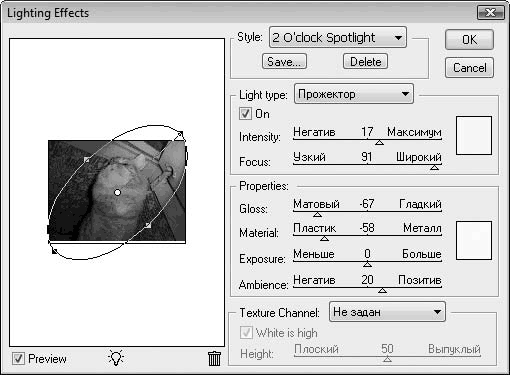
Task: Confirm with the OK button
Action: 469,40
